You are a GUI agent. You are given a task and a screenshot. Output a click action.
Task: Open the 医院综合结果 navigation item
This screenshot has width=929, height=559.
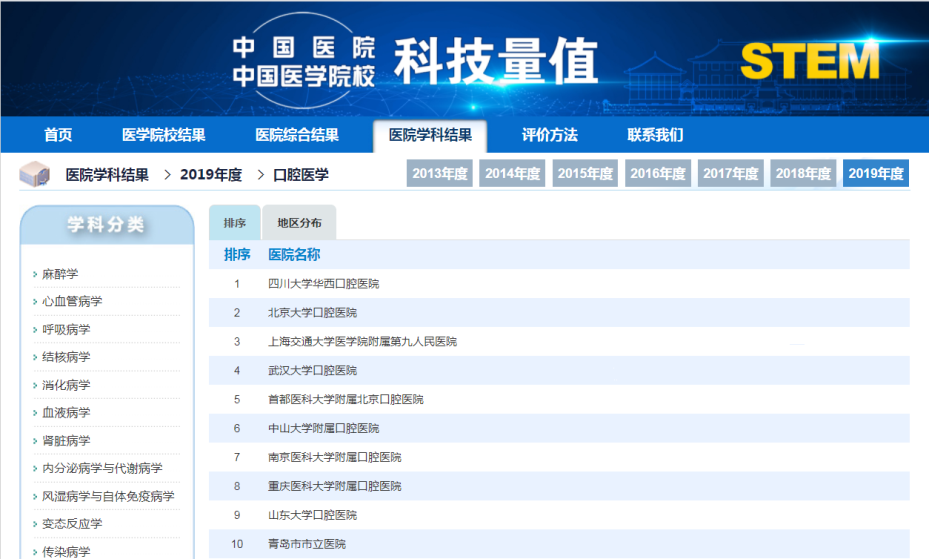click(x=297, y=135)
